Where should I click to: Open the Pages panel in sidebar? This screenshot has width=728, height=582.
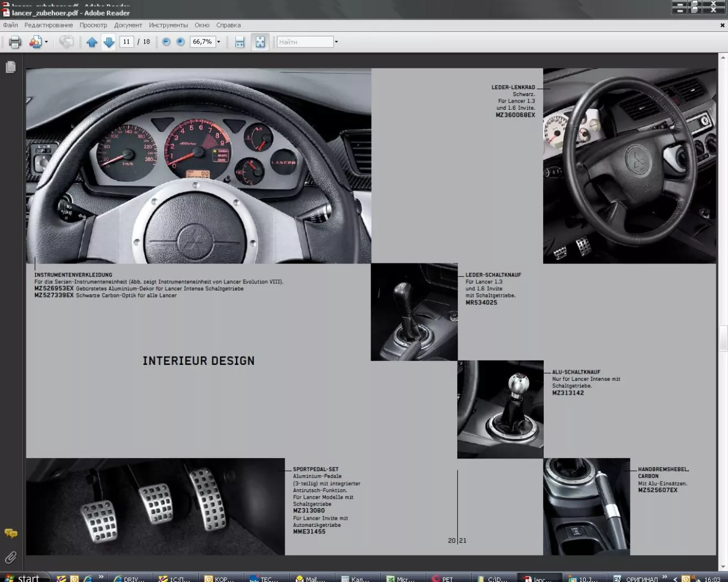tap(10, 67)
